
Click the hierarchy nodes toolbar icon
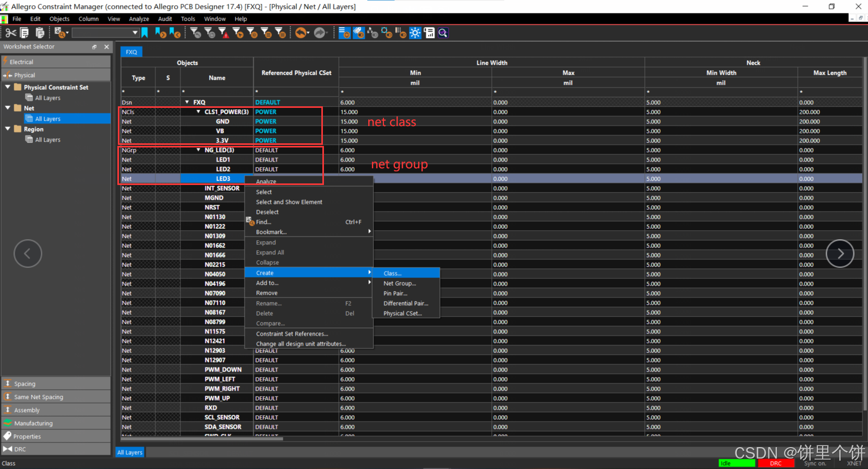pos(372,33)
